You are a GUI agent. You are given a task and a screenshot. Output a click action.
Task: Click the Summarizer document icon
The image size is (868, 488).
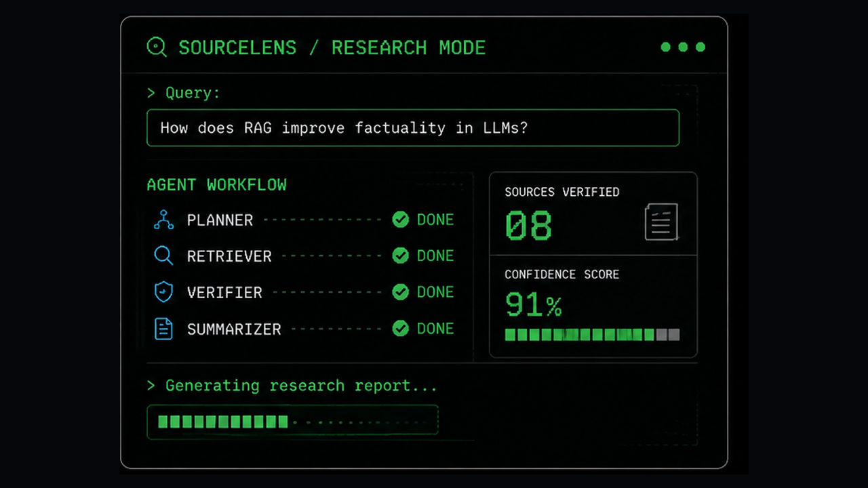coord(163,329)
